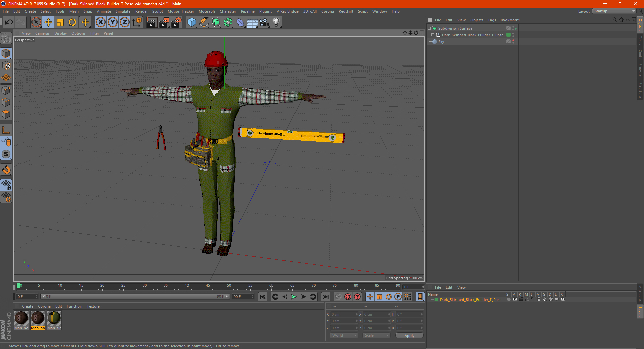Open the deformer objects icon
This screenshot has width=644, height=349.
pyautogui.click(x=240, y=22)
